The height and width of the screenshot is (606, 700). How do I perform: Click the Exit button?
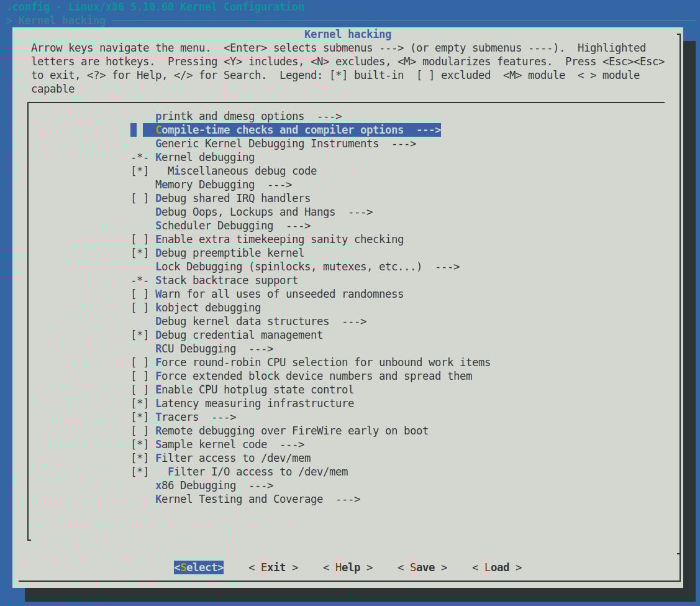tap(273, 567)
